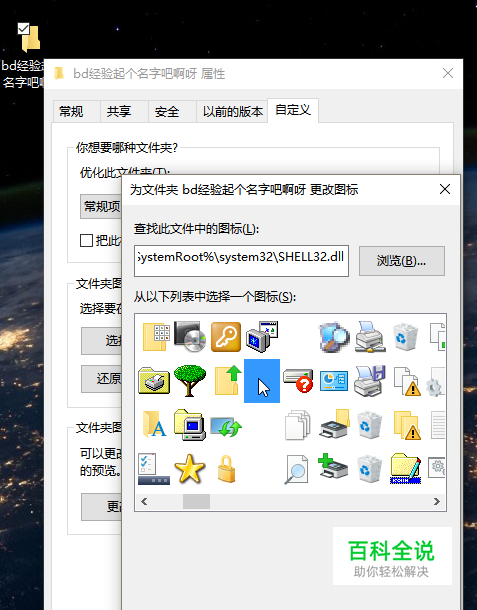This screenshot has height=610, width=477.
Task: Click the partially hidden 还原 button in Properties
Action: (102, 379)
